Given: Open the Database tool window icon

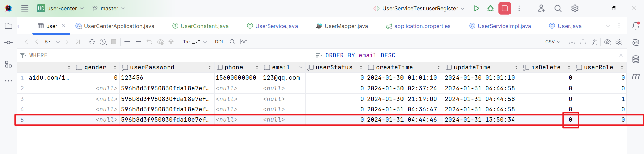Looking at the screenshot, I should [x=636, y=60].
